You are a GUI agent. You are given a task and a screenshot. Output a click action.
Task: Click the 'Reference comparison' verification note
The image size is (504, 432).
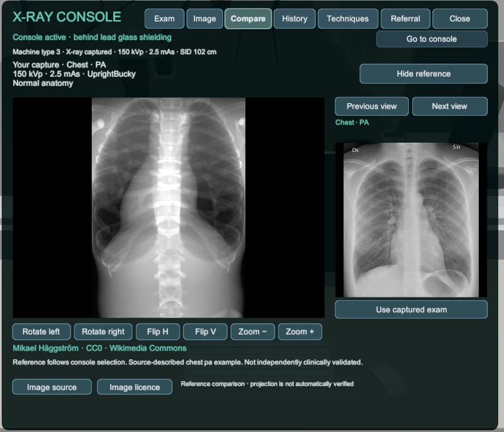(267, 384)
